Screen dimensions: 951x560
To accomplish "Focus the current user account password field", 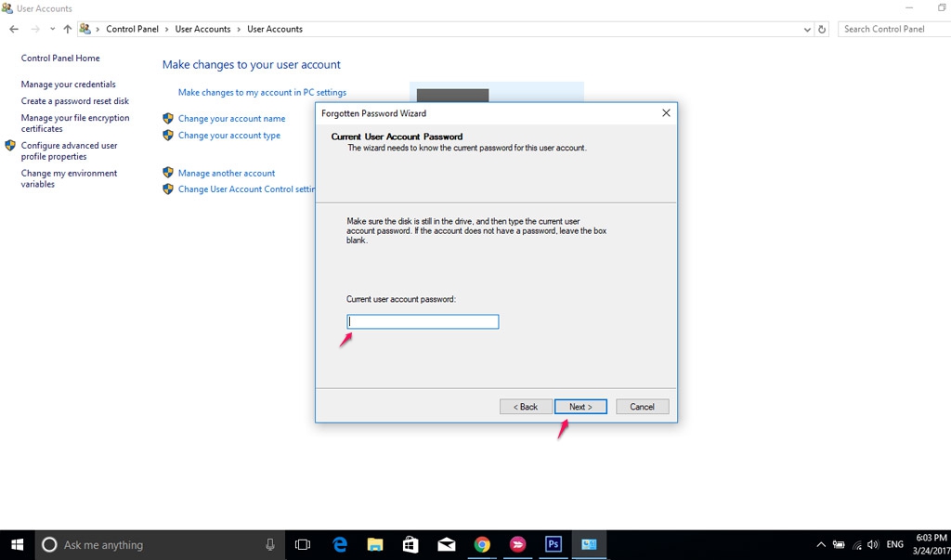I will point(423,321).
